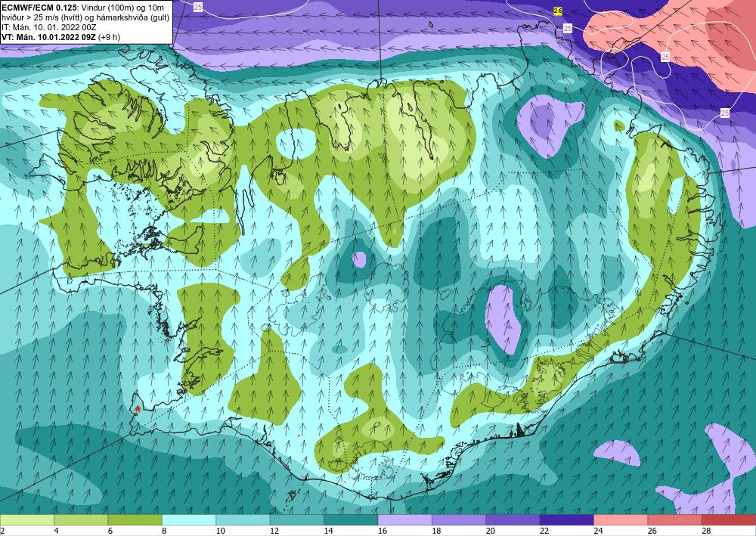Click the legend scale value "22"
The image size is (756, 536).
pyautogui.click(x=544, y=531)
